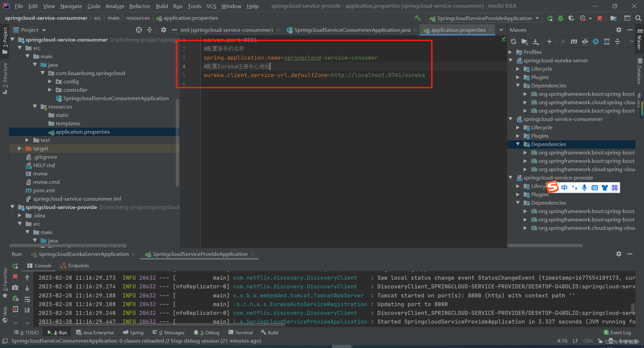Screen dimensions: 644x348
Task: Toggle Sogou soft keyboard
Action: 594,188
